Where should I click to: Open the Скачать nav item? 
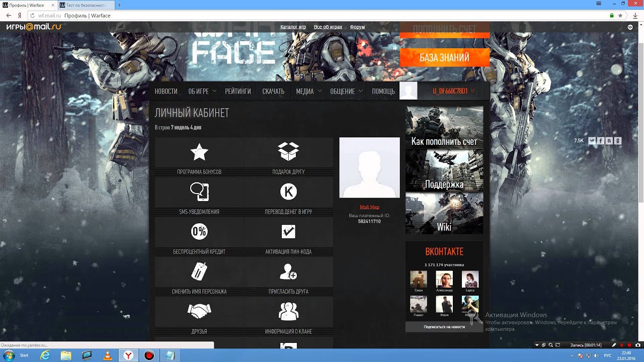(x=273, y=91)
